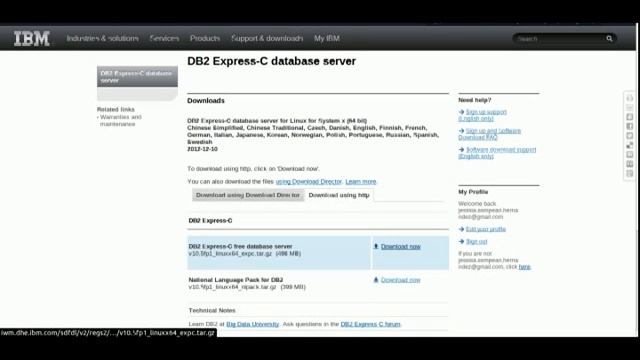640x360 pixels.
Task: Click arrow icon beside Sign out
Action: 461,242
